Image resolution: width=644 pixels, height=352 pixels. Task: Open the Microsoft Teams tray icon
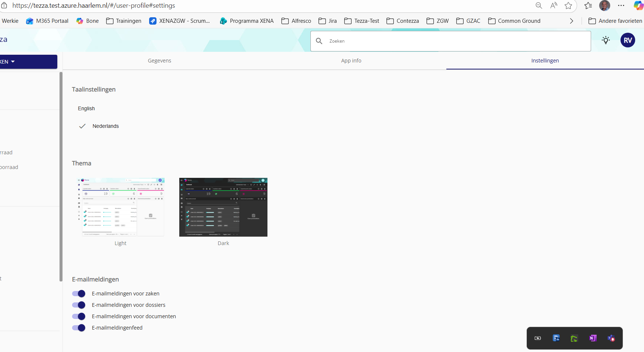[x=611, y=338]
